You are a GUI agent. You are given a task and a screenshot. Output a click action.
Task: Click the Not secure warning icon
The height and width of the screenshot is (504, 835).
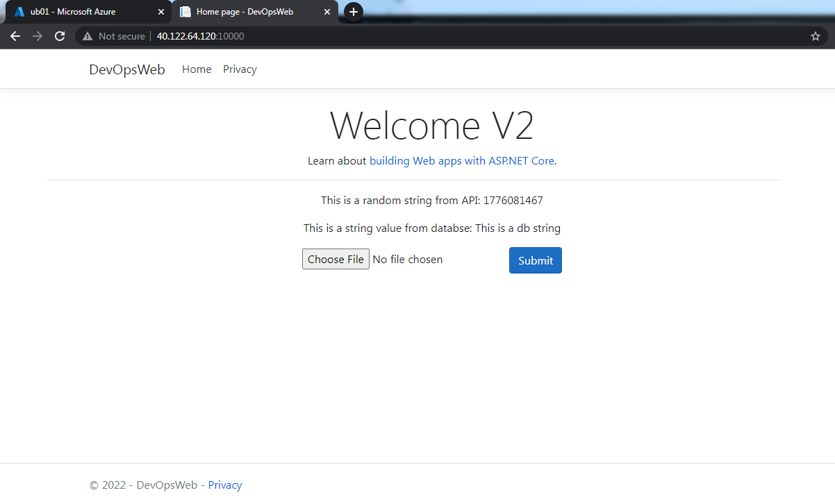88,36
